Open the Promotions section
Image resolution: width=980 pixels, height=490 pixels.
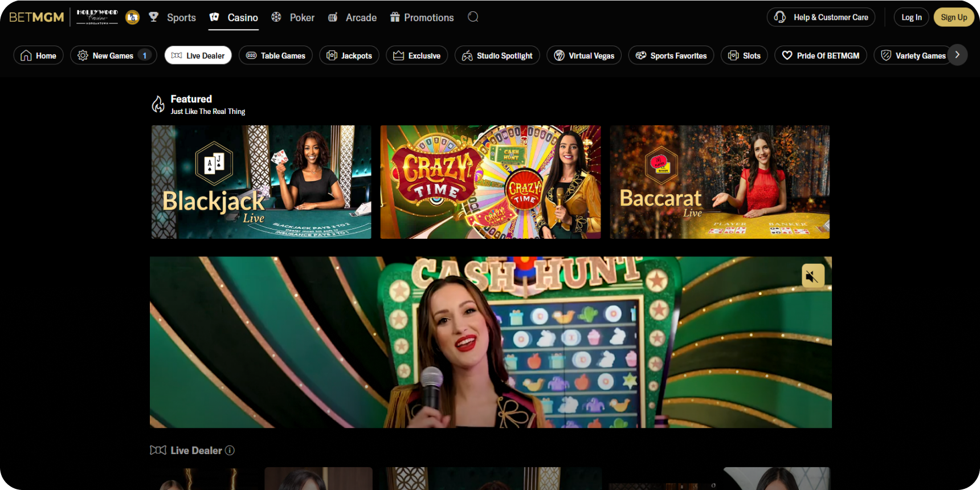(422, 18)
